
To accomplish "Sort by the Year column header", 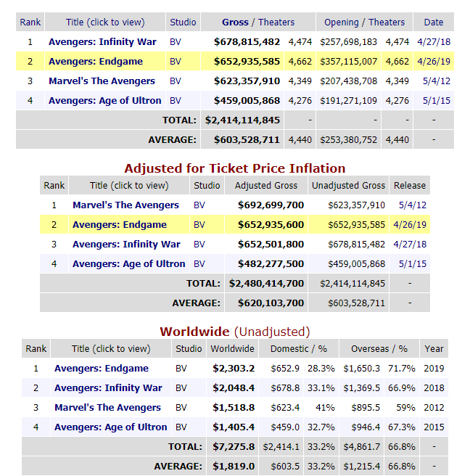I will [x=434, y=349].
